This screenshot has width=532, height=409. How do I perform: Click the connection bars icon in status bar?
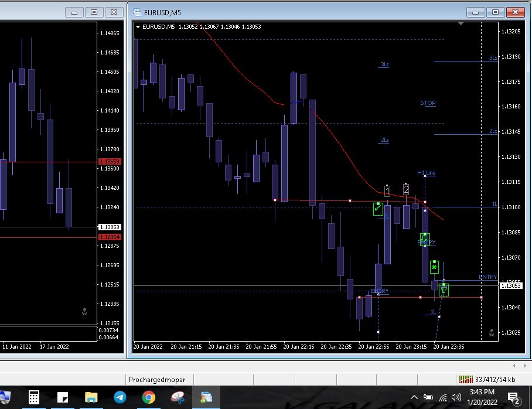coord(466,379)
